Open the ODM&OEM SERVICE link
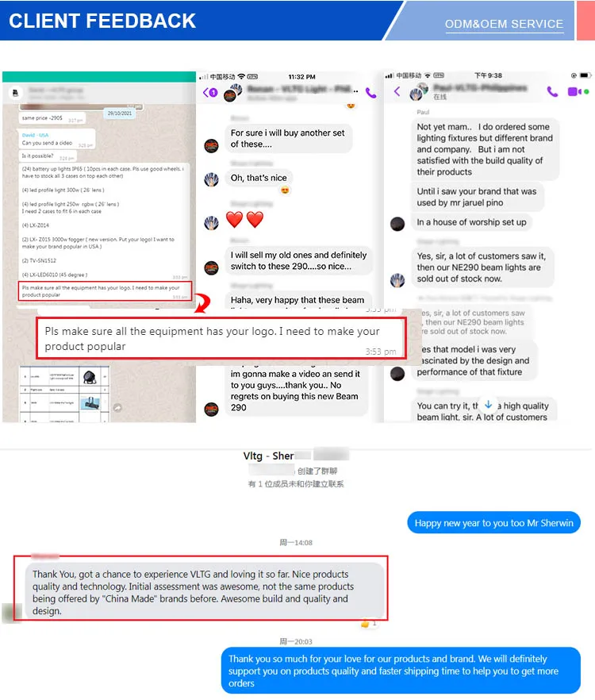The width and height of the screenshot is (595, 700). pyautogui.click(x=504, y=24)
